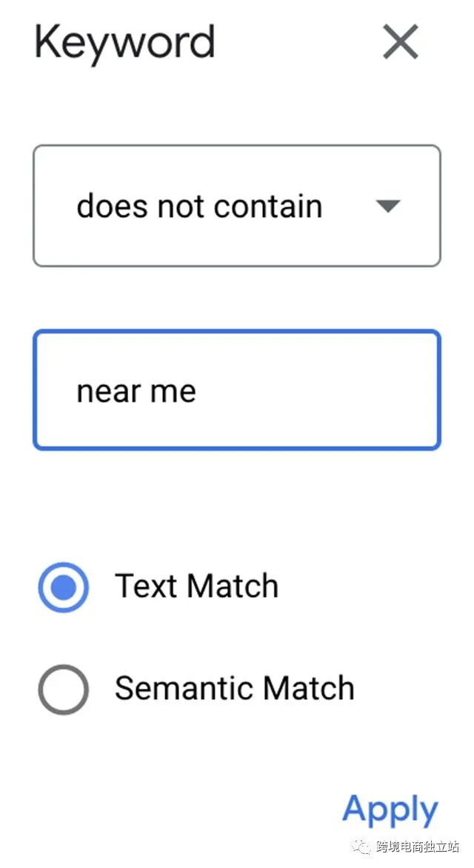The width and height of the screenshot is (474, 868).
Task: Enable Semantic Match via its empty circle
Action: (64, 690)
